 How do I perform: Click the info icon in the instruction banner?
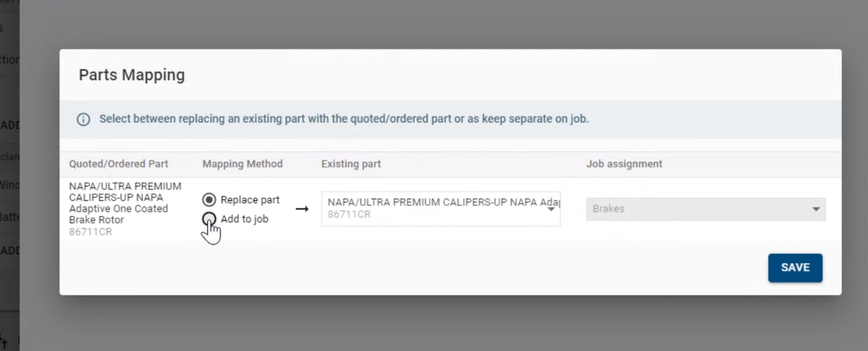tap(83, 119)
